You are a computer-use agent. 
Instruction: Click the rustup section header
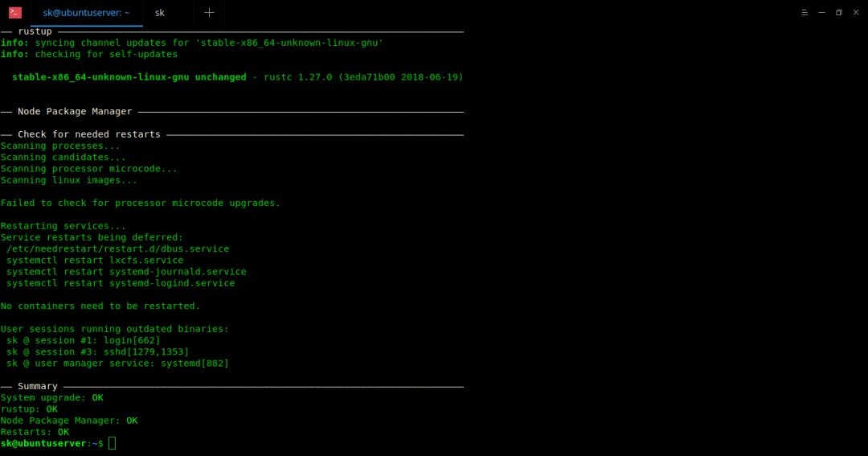(x=35, y=31)
